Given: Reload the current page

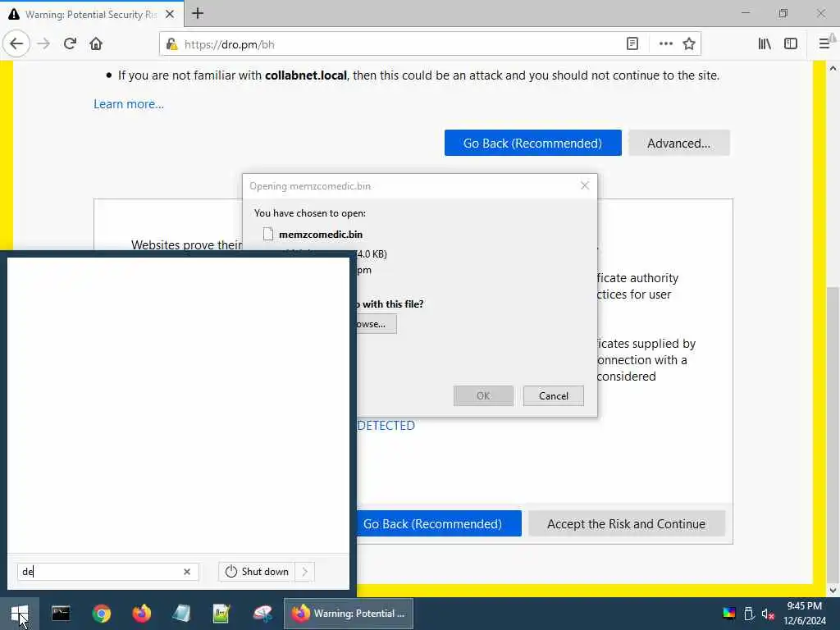Looking at the screenshot, I should (x=70, y=44).
